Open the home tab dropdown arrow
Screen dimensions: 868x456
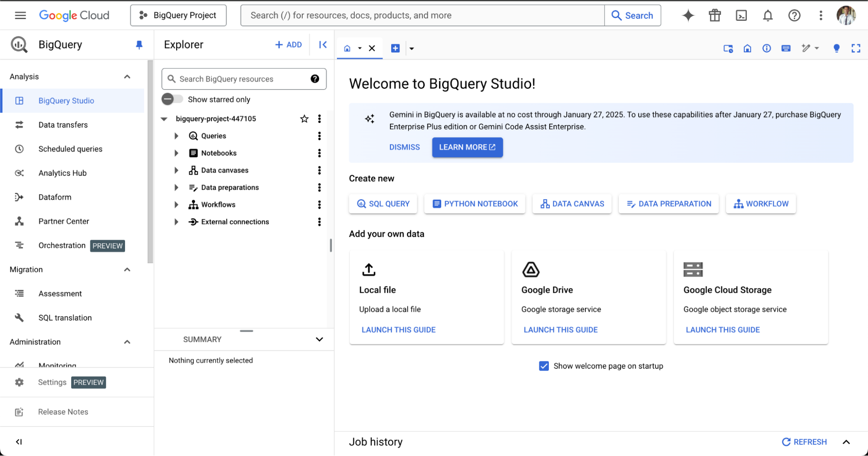tap(360, 48)
